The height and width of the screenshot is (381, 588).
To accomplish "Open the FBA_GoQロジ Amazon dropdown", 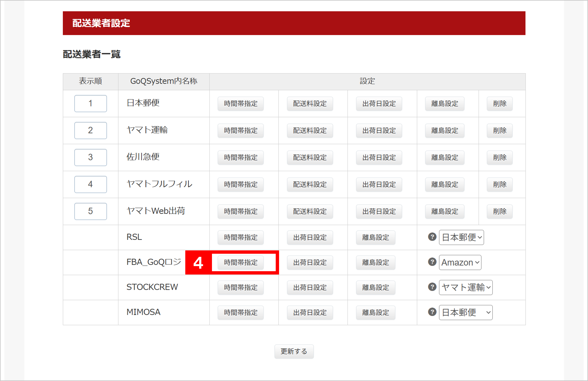I will [460, 262].
